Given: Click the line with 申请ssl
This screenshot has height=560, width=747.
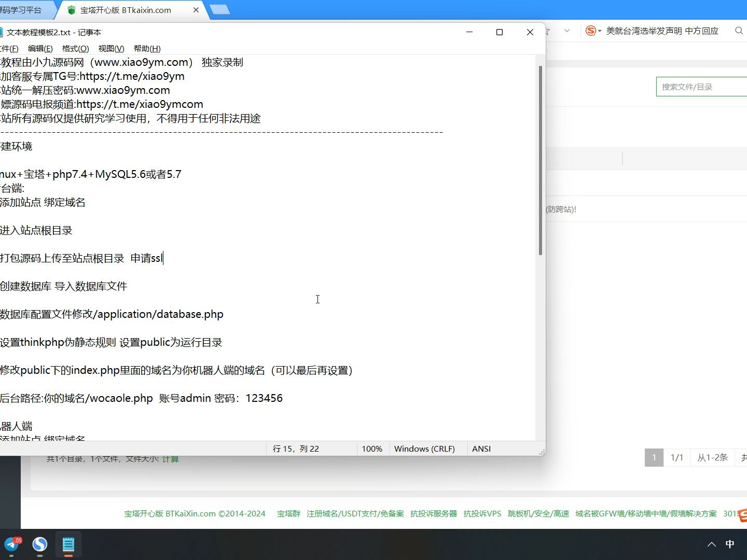Looking at the screenshot, I should pos(82,258).
